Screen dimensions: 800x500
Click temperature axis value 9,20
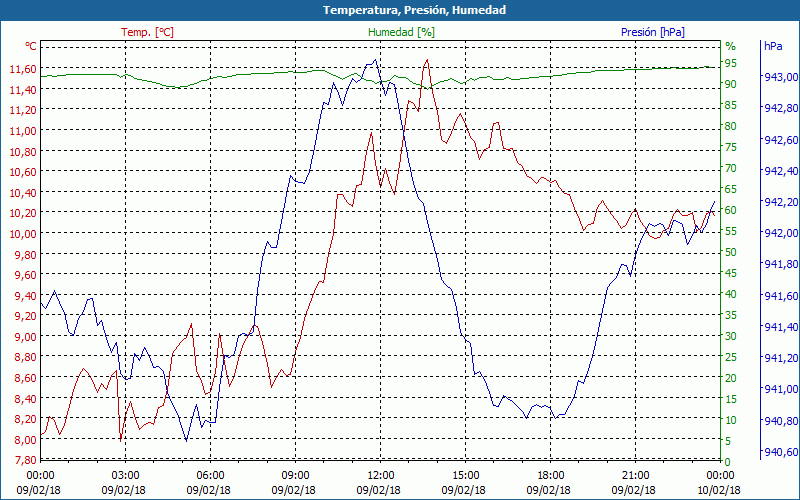click(x=26, y=316)
